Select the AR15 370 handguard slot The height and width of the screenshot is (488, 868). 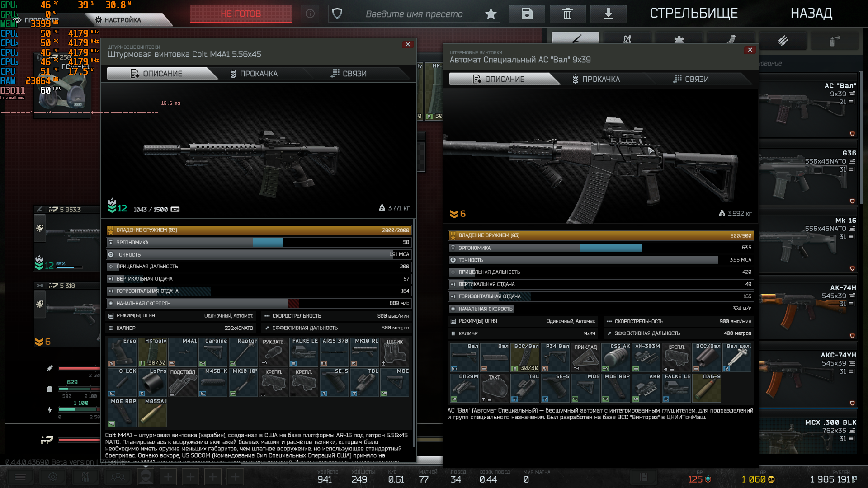[x=334, y=352]
